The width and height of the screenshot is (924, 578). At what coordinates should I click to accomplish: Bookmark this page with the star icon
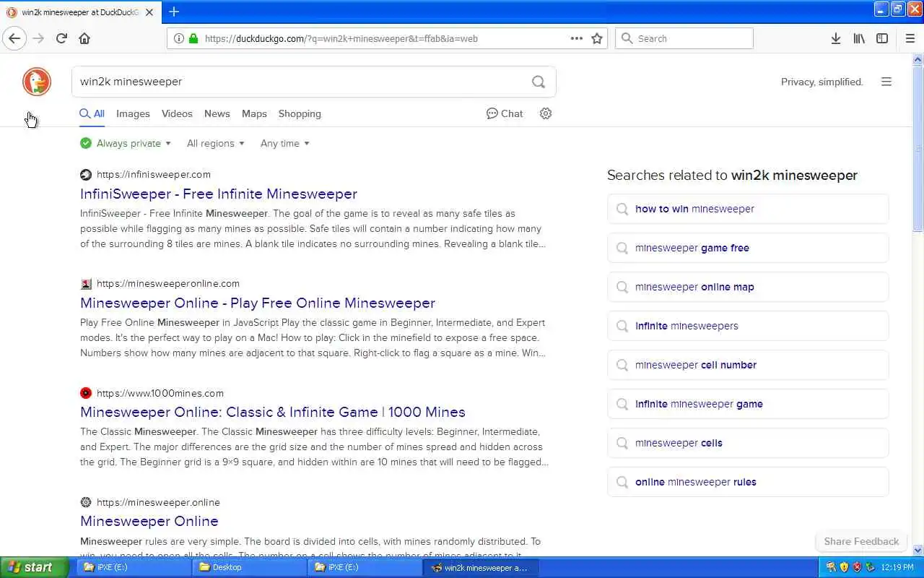coord(597,38)
